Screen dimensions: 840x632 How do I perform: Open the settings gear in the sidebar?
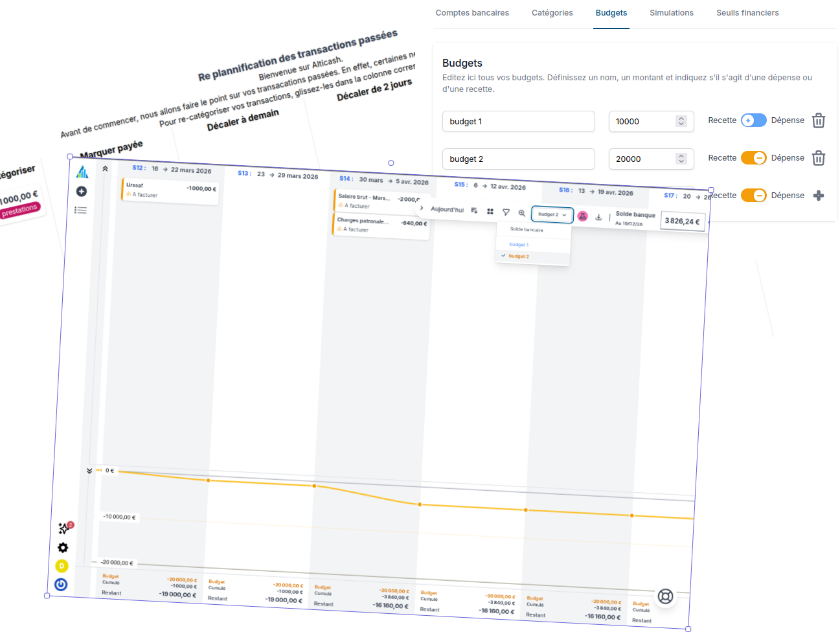(x=63, y=548)
